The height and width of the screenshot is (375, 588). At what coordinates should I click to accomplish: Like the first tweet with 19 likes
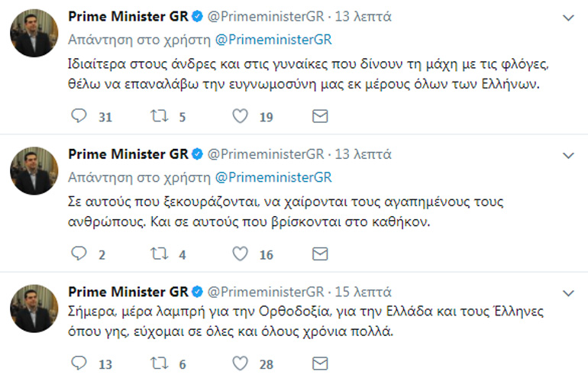[240, 116]
